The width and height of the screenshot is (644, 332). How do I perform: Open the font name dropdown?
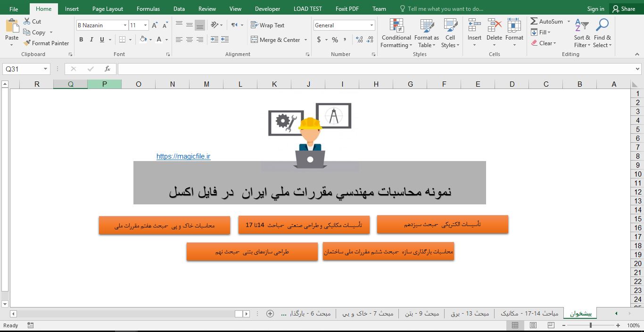point(125,25)
